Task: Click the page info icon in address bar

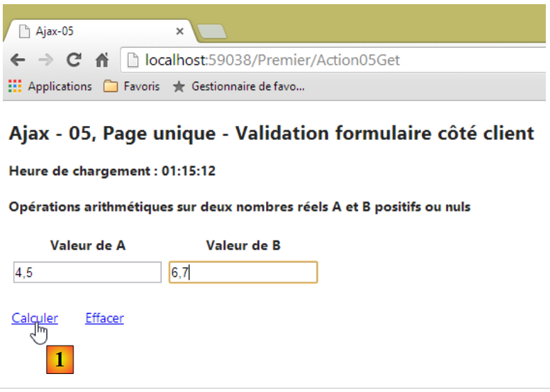Action: pos(134,61)
